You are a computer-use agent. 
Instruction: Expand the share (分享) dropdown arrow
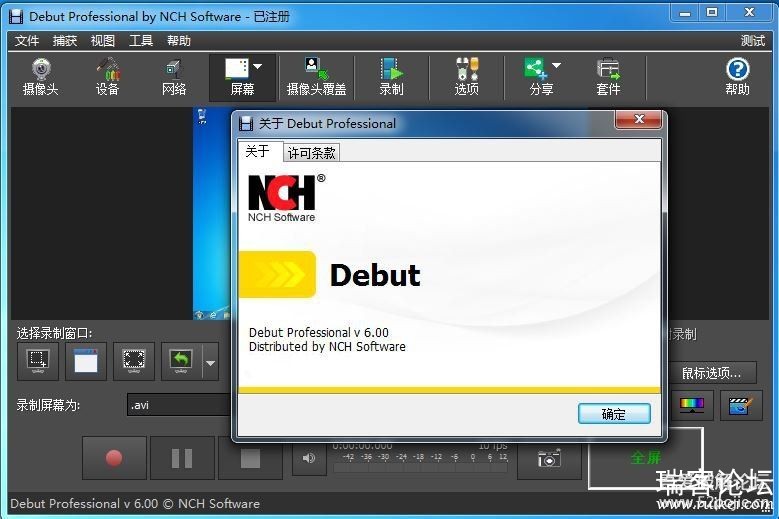(556, 66)
